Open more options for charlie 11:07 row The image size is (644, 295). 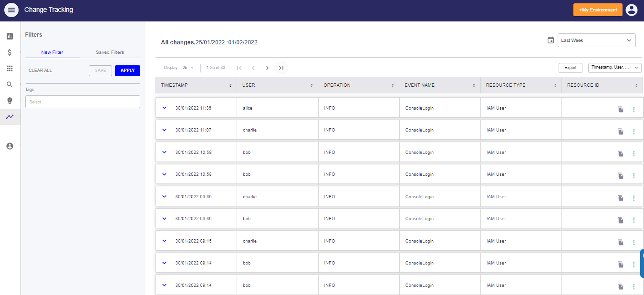(634, 132)
